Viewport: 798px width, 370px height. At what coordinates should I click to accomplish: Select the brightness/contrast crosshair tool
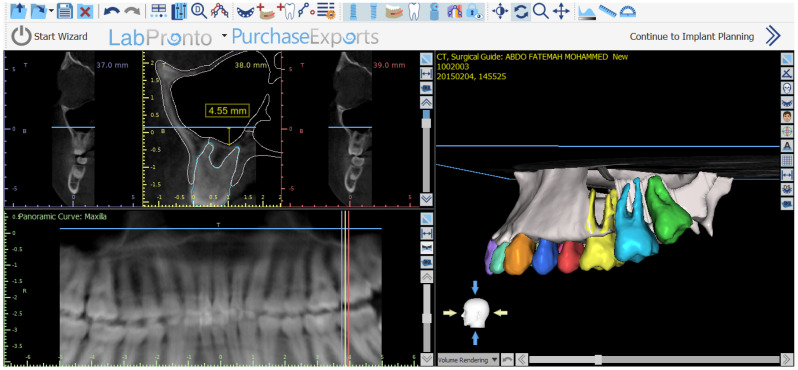click(x=501, y=11)
